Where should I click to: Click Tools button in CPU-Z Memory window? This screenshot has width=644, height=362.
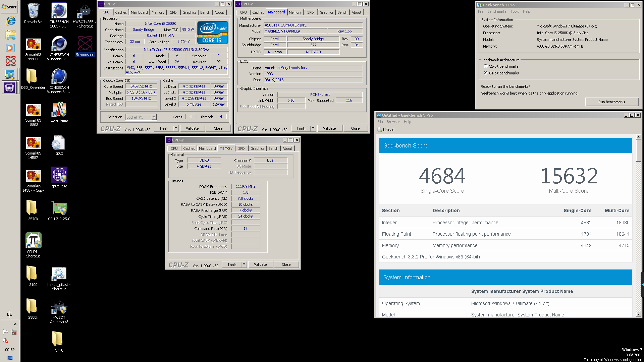tap(232, 264)
